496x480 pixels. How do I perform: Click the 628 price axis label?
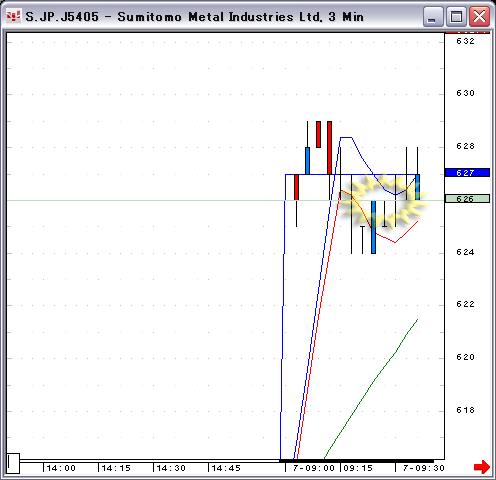(465, 146)
